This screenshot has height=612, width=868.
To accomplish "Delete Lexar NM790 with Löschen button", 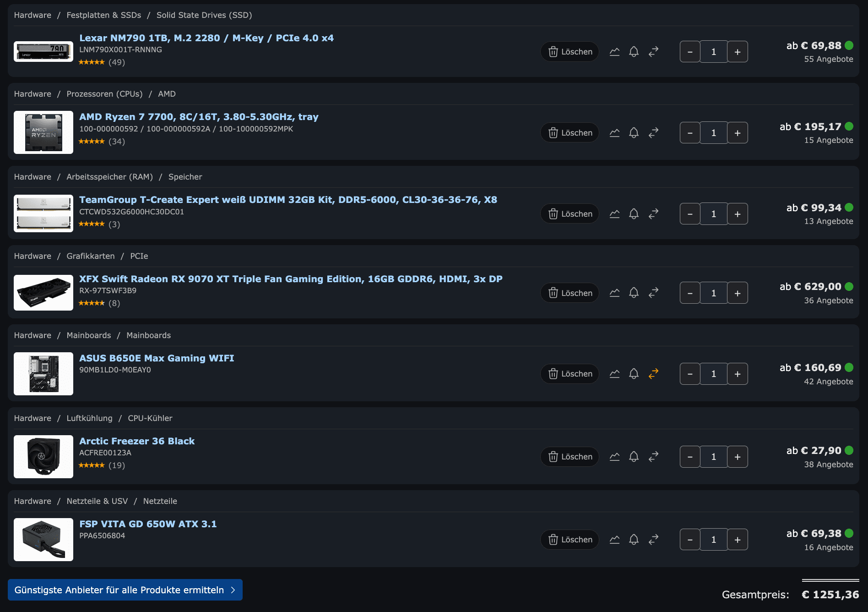I will 570,52.
